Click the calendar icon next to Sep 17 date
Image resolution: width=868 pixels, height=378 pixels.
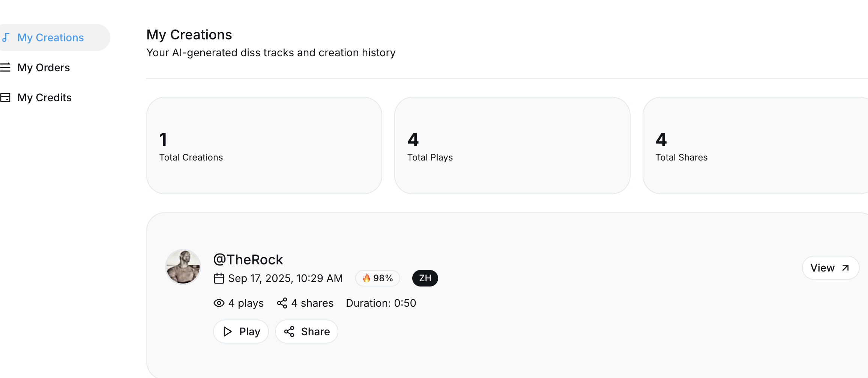219,278
